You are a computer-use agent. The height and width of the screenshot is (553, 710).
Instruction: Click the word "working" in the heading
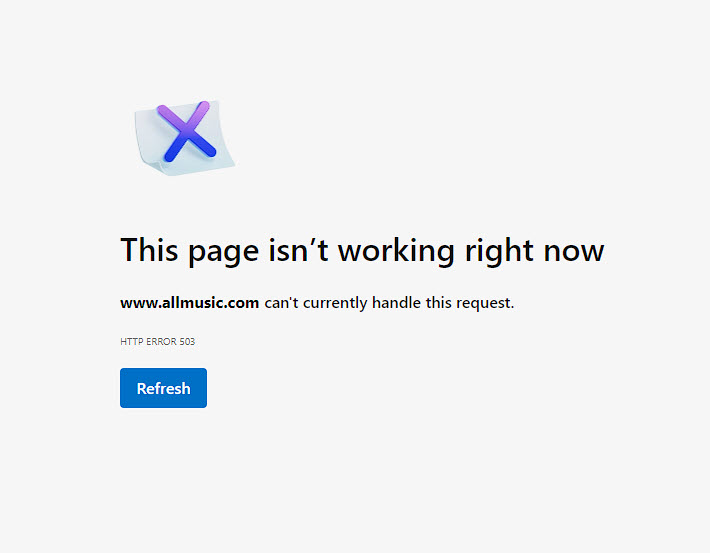point(396,250)
